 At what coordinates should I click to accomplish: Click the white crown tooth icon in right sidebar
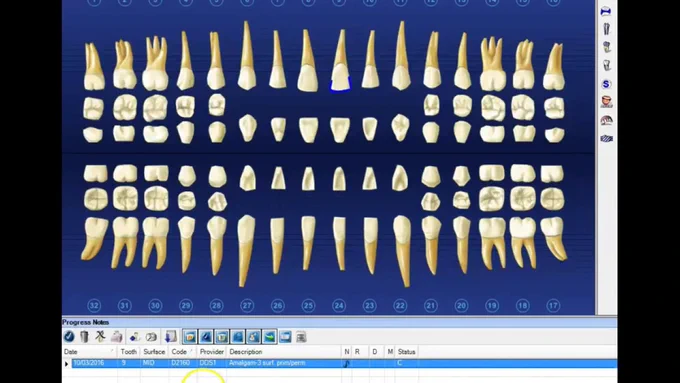(607, 65)
